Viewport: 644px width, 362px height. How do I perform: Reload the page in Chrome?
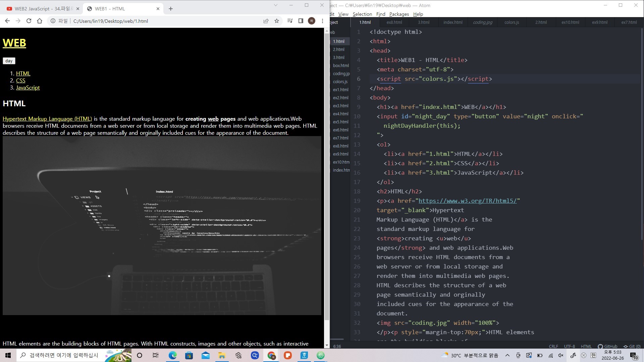click(x=29, y=21)
